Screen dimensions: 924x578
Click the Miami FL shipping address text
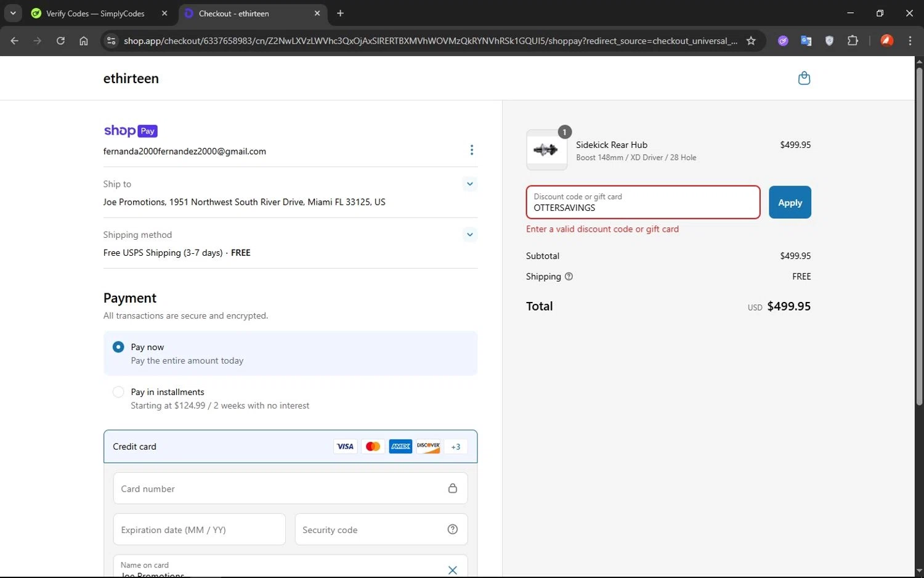click(245, 202)
